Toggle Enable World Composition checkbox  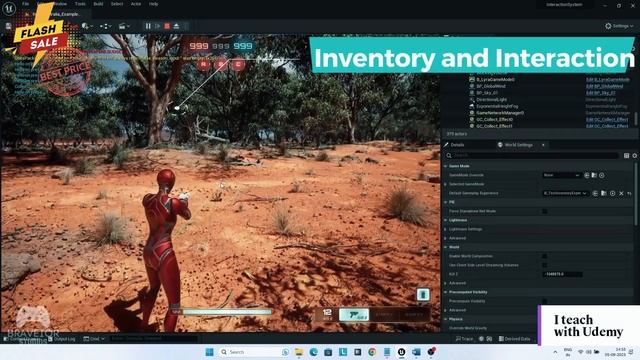[544, 256]
